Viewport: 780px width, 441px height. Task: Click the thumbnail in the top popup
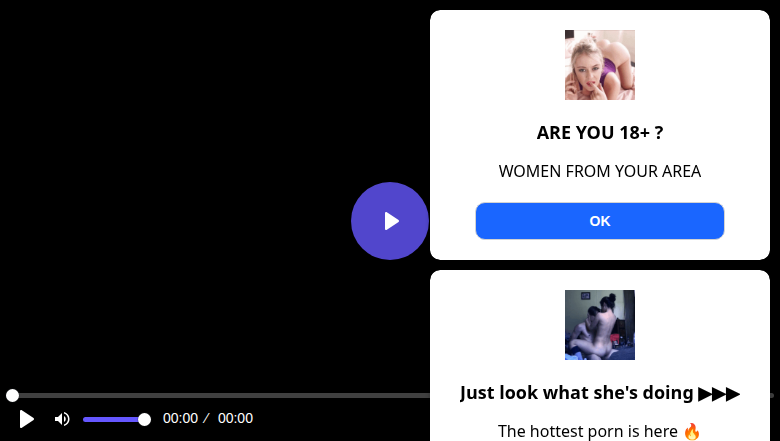[x=600, y=65]
